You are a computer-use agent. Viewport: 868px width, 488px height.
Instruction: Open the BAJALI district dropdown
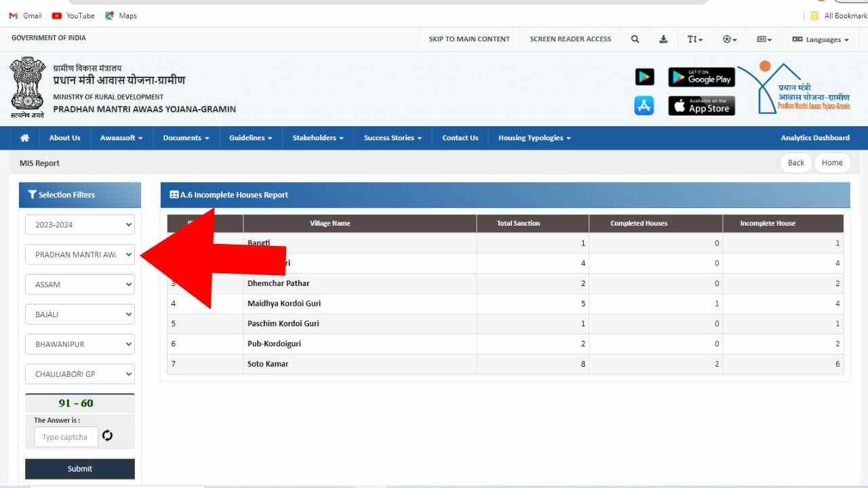[80, 314]
